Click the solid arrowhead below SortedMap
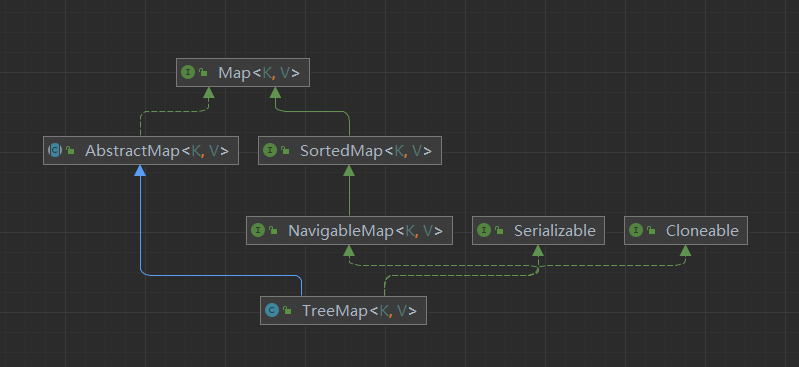This screenshot has height=367, width=799. [349, 171]
